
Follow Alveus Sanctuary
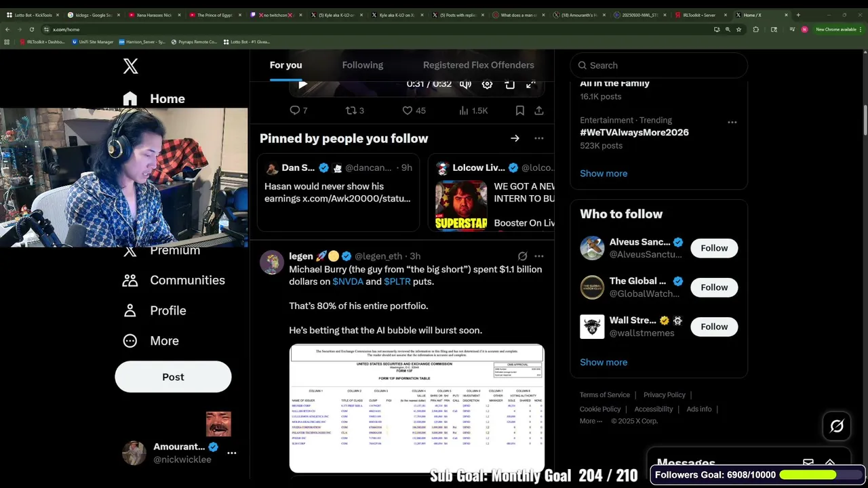click(x=714, y=248)
